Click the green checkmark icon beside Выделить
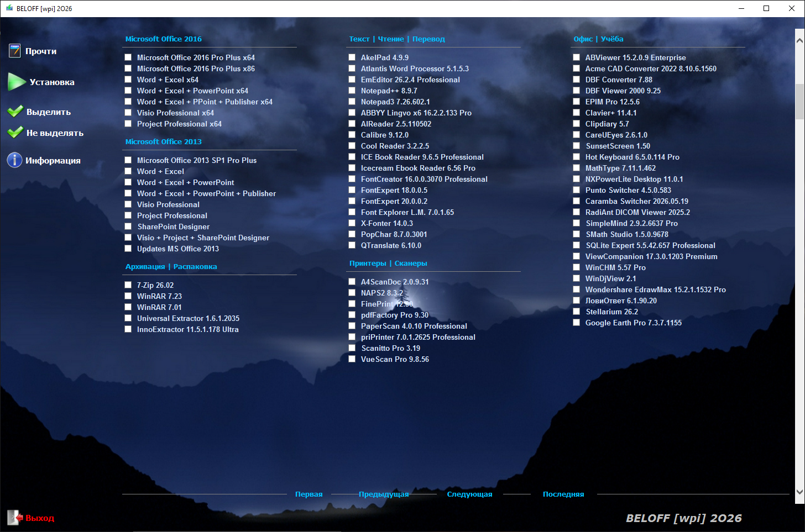 click(x=15, y=112)
